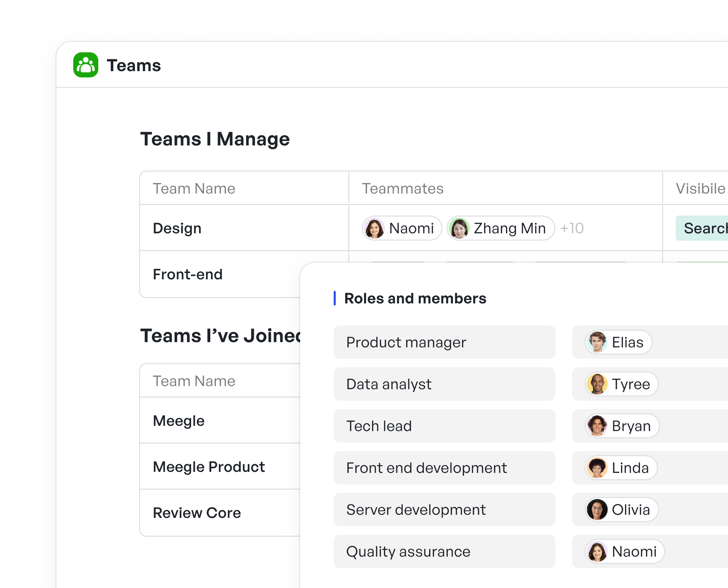The height and width of the screenshot is (588, 728).
Task: Click Naomi's avatar in the Design row
Action: pyautogui.click(x=374, y=228)
